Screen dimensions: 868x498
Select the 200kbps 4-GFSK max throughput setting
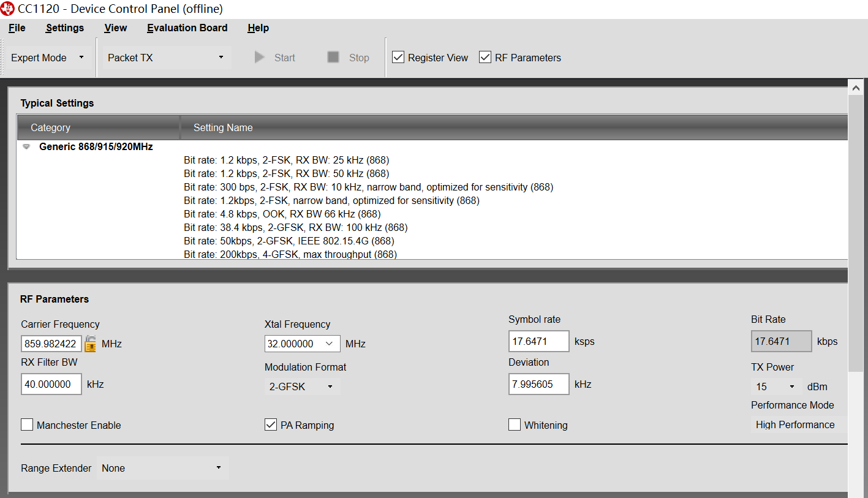pyautogui.click(x=290, y=254)
